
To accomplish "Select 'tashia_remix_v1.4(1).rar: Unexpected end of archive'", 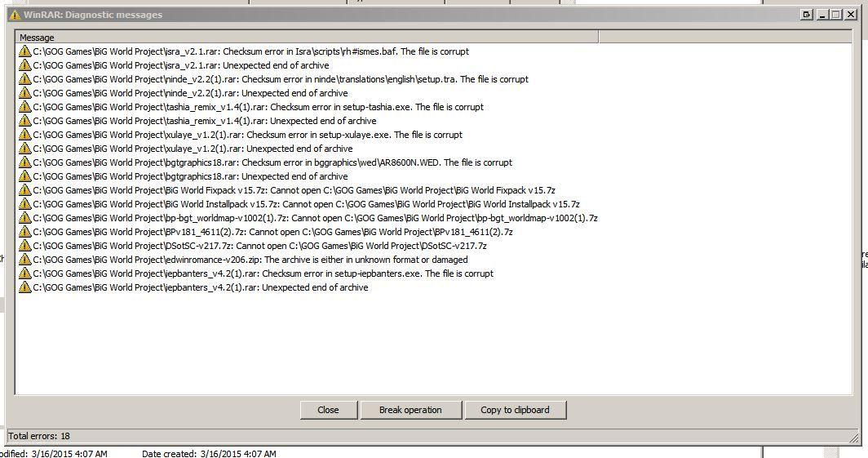I will pyautogui.click(x=205, y=121).
